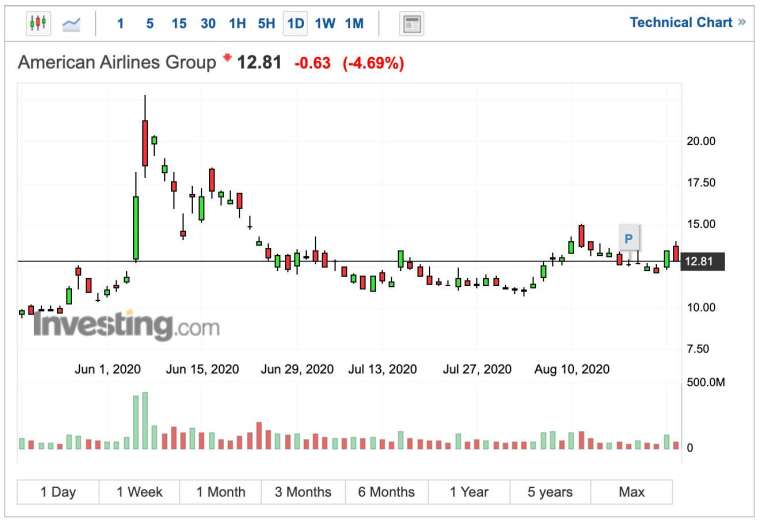Open the news overlay icon in toolbar
Screen dimensions: 760x522
(412, 23)
